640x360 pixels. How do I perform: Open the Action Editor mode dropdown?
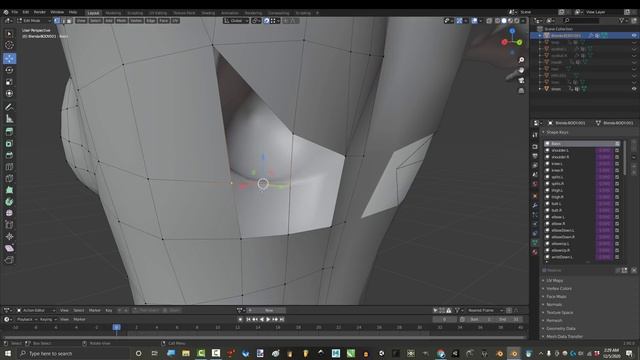[36, 310]
